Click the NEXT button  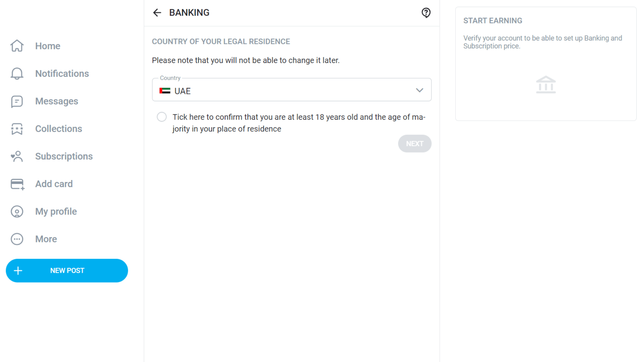pos(415,144)
